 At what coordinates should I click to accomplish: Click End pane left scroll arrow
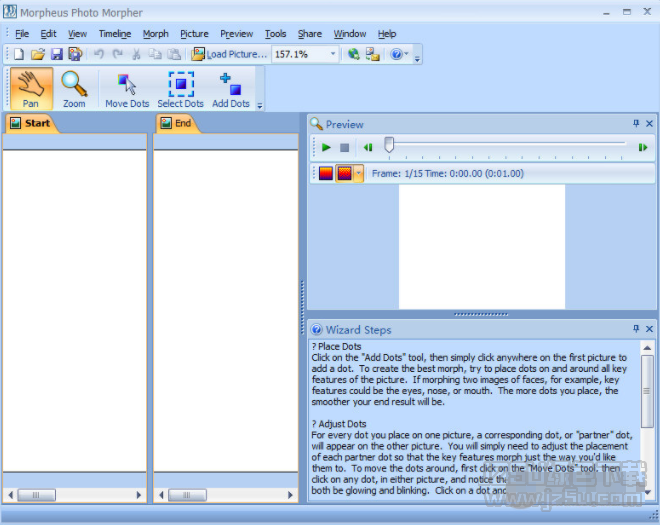coord(162,495)
